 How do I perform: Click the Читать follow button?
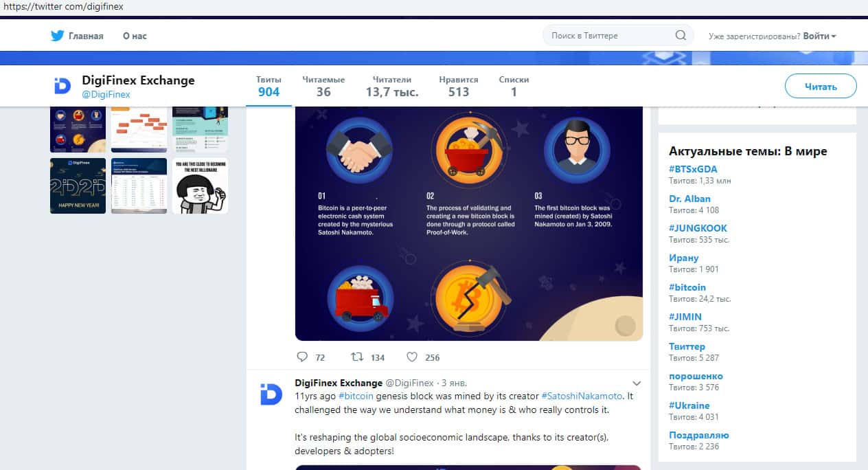(x=821, y=87)
